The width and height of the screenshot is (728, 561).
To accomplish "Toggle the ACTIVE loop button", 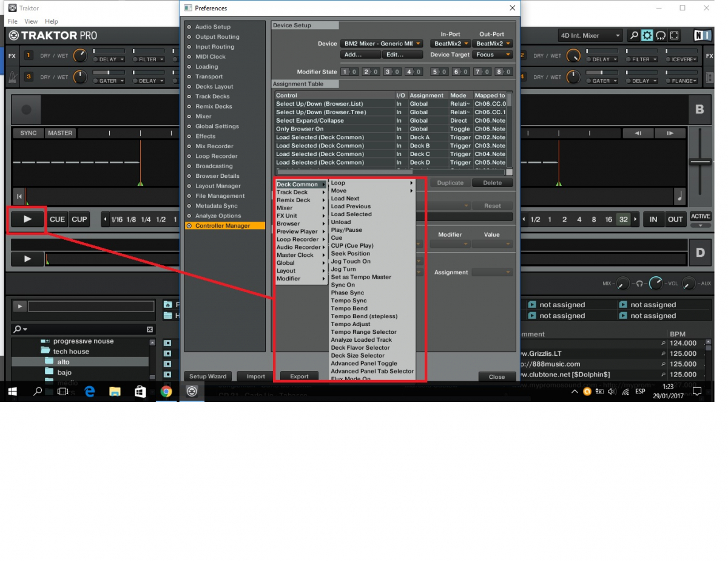I will [701, 217].
